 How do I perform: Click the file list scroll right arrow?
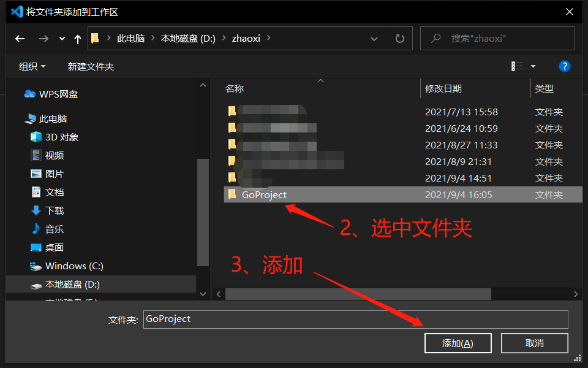tap(576, 294)
